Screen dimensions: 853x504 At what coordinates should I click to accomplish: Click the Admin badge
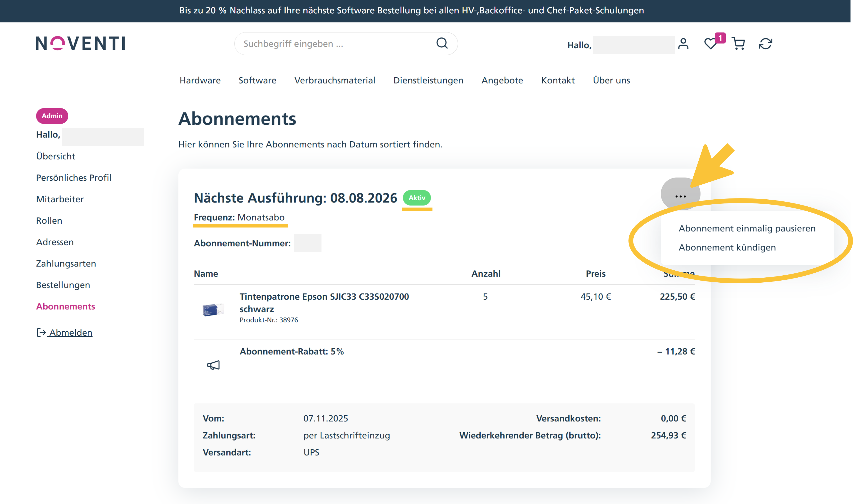click(x=52, y=116)
